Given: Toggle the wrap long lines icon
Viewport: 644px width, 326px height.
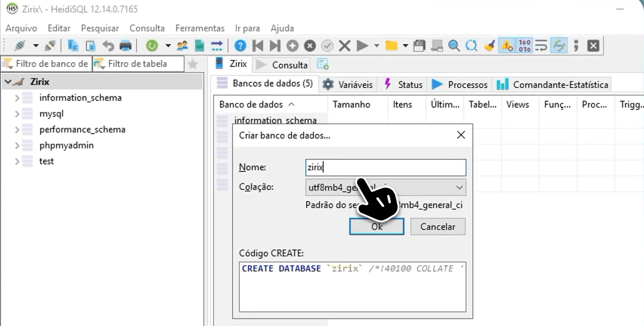Looking at the screenshot, I should [541, 45].
